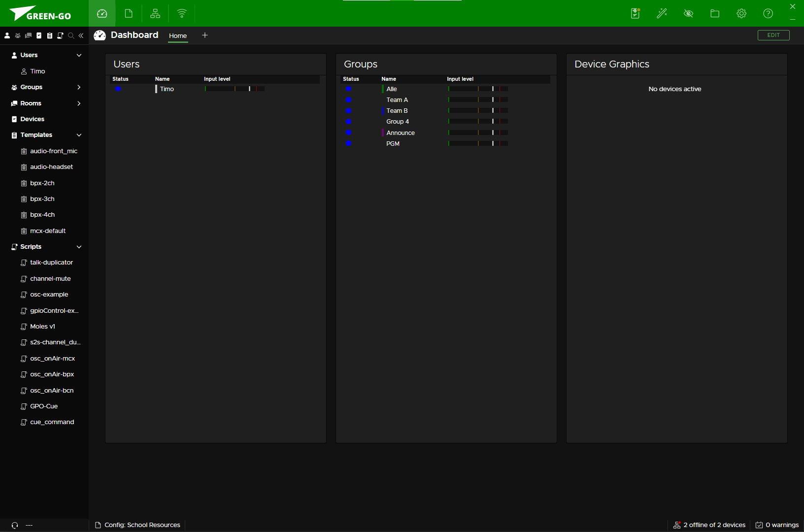Viewport: 804px width, 532px height.
Task: Open the configuration folder icon
Action: (x=715, y=13)
